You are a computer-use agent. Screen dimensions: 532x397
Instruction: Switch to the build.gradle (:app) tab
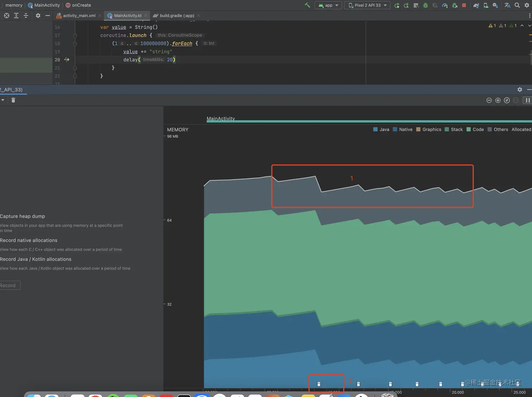coord(177,15)
